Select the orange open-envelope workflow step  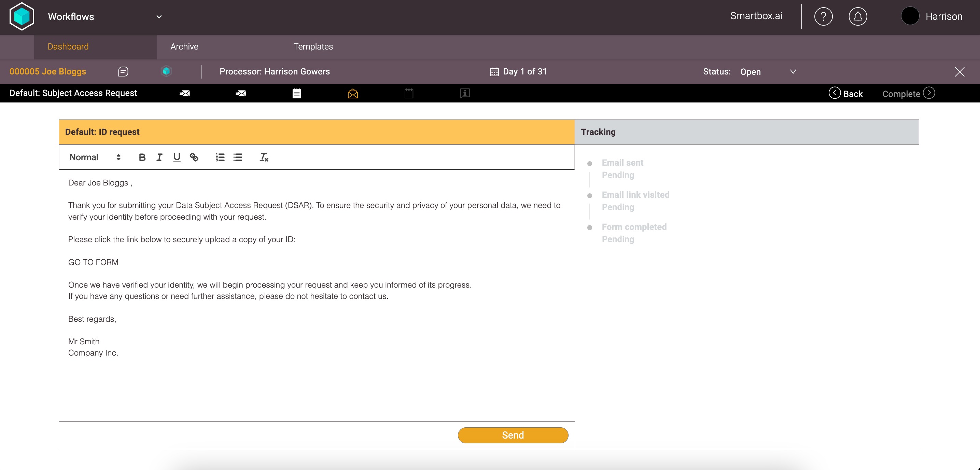pos(353,94)
